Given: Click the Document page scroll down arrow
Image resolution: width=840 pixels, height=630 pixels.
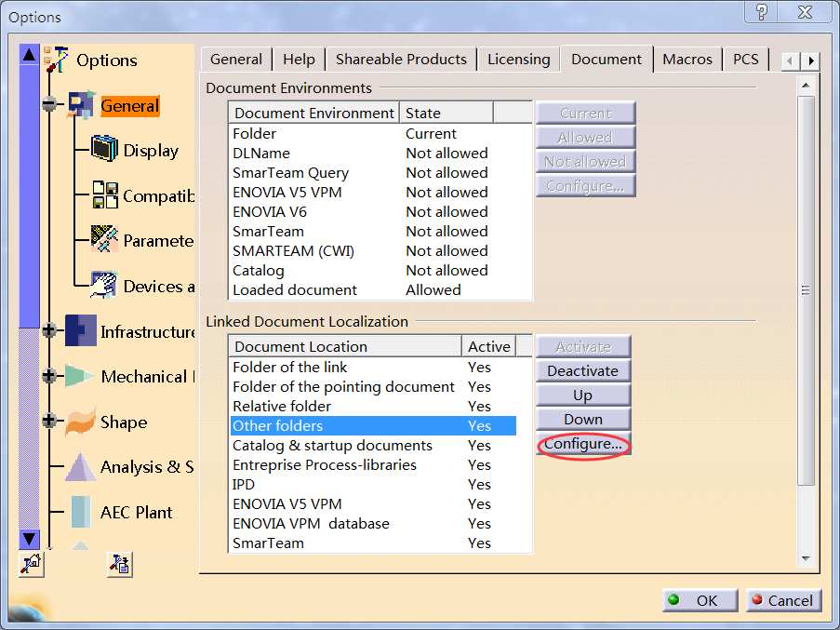Looking at the screenshot, I should pos(806,558).
